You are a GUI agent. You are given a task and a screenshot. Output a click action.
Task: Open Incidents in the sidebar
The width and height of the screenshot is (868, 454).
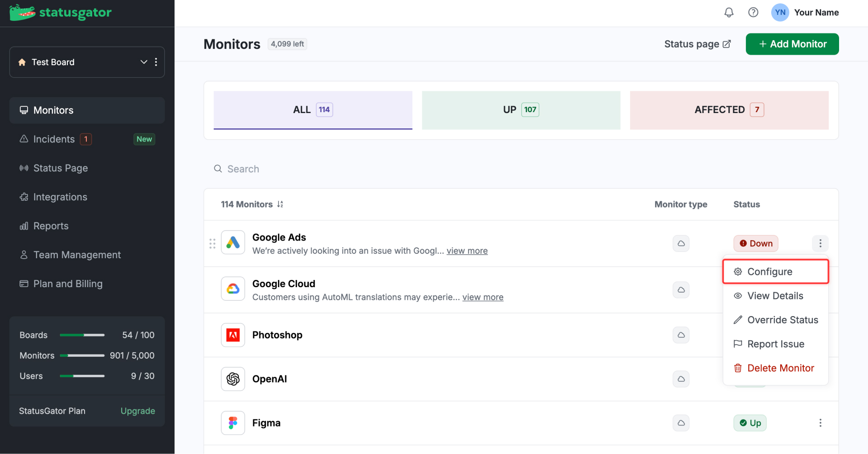pos(87,139)
